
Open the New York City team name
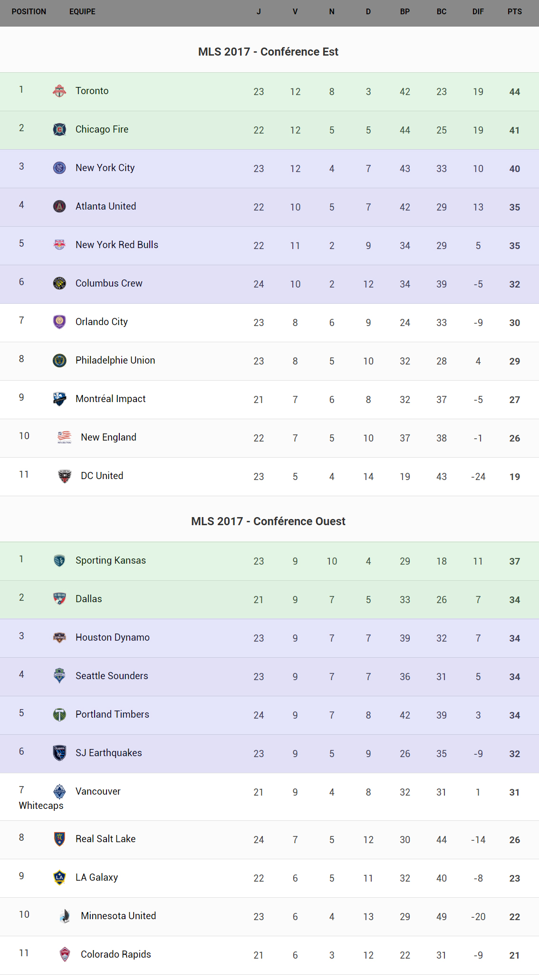(105, 168)
